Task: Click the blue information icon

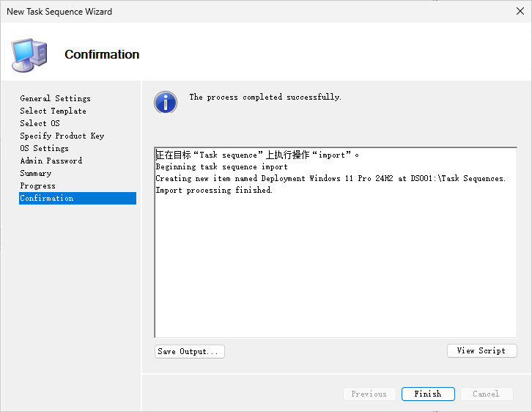Action: click(x=166, y=102)
